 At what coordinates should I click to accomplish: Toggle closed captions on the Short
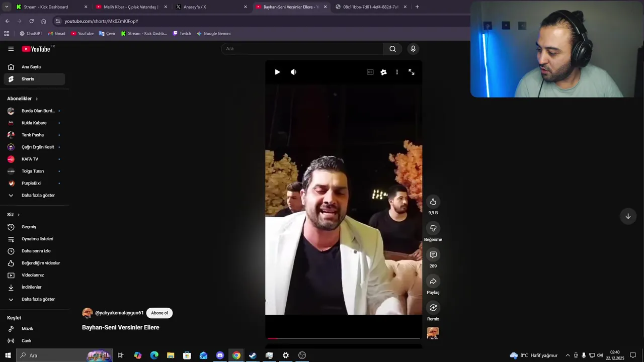(x=370, y=72)
